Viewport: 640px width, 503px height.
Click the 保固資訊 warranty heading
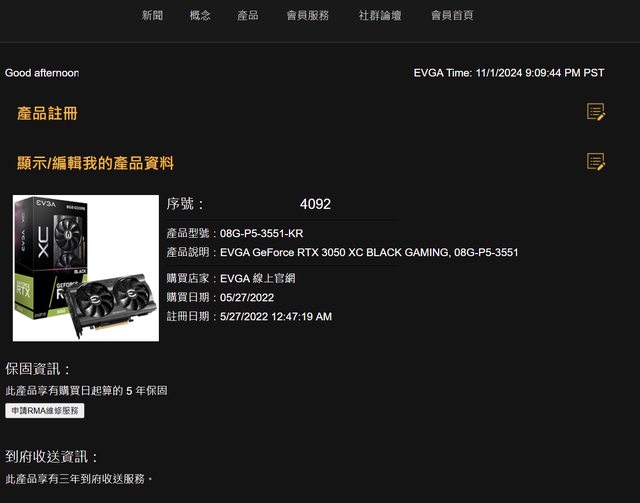[38, 369]
